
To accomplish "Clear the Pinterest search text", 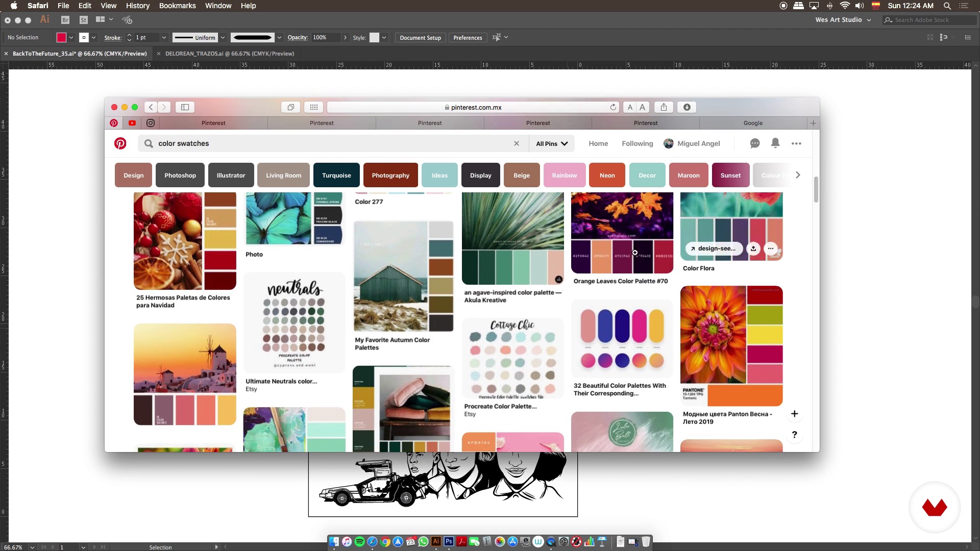I will coord(517,143).
